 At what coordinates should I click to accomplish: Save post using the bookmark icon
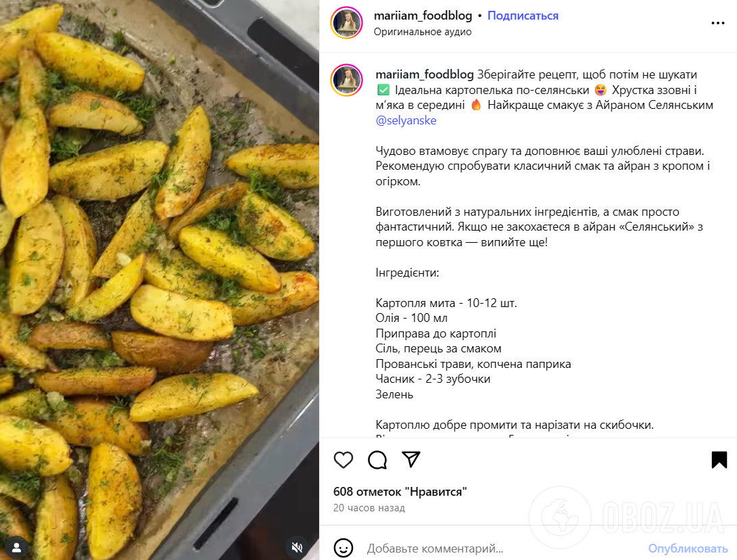click(719, 460)
